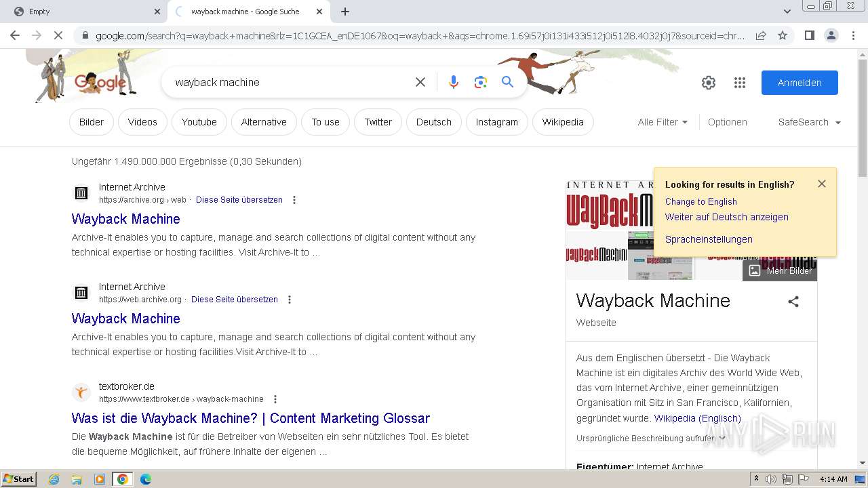Open volume control in system tray
This screenshot has width=868, height=488.
click(x=771, y=479)
